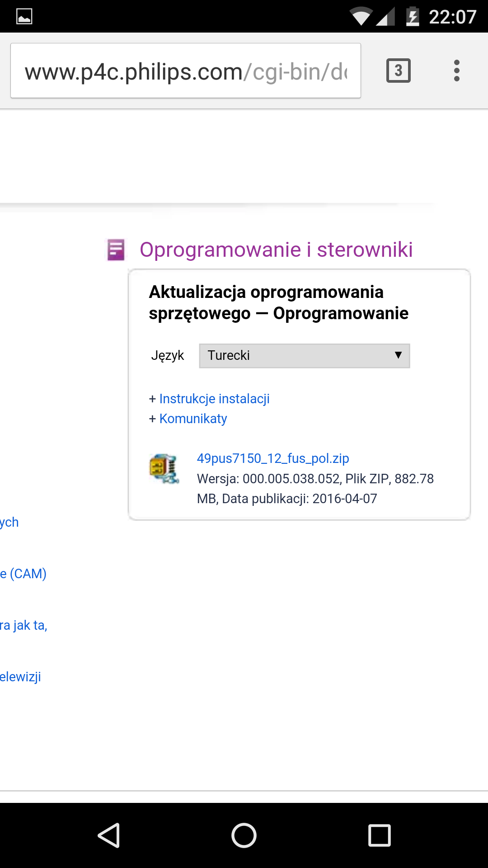
Task: Tap the Oprogramowanie i sterowniki heading
Action: point(276,250)
